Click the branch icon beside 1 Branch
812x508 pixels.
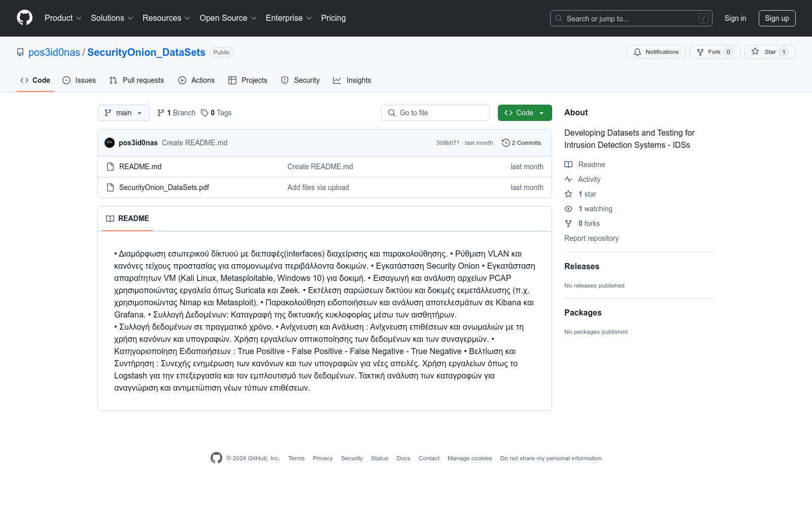pos(161,113)
